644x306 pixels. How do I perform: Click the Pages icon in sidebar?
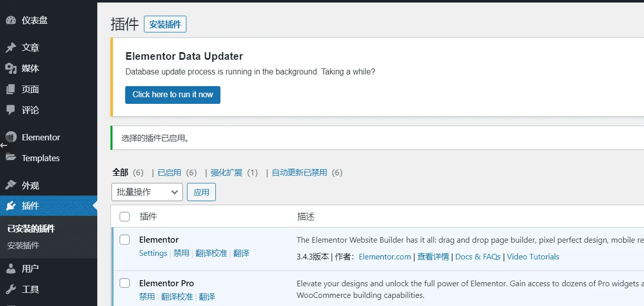11,89
